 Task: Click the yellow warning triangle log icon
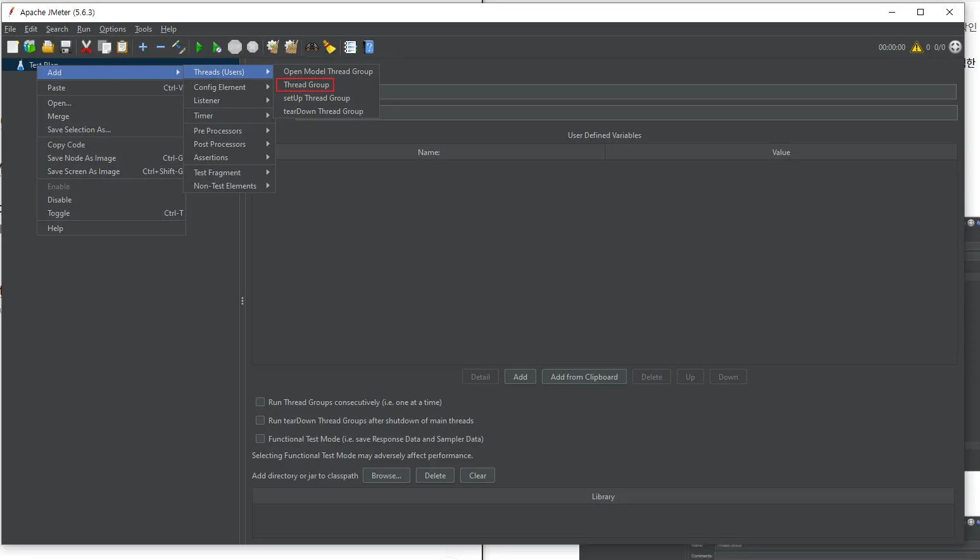[917, 47]
